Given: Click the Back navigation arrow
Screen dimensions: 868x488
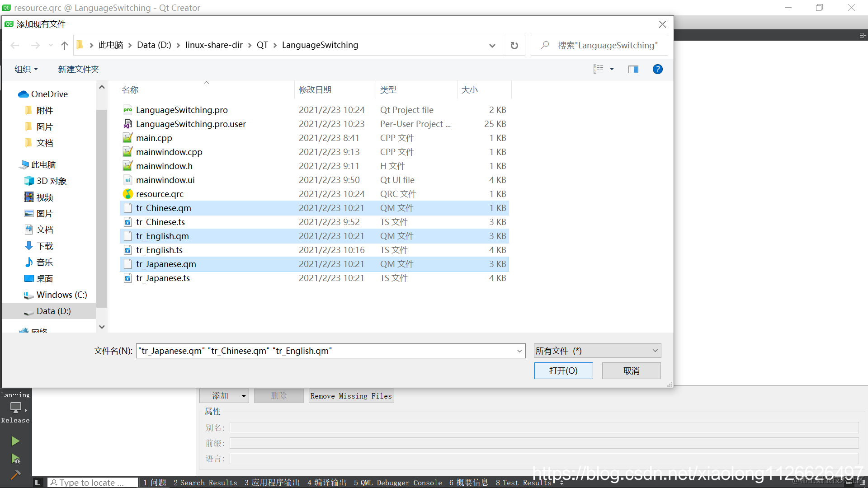Looking at the screenshot, I should 15,45.
